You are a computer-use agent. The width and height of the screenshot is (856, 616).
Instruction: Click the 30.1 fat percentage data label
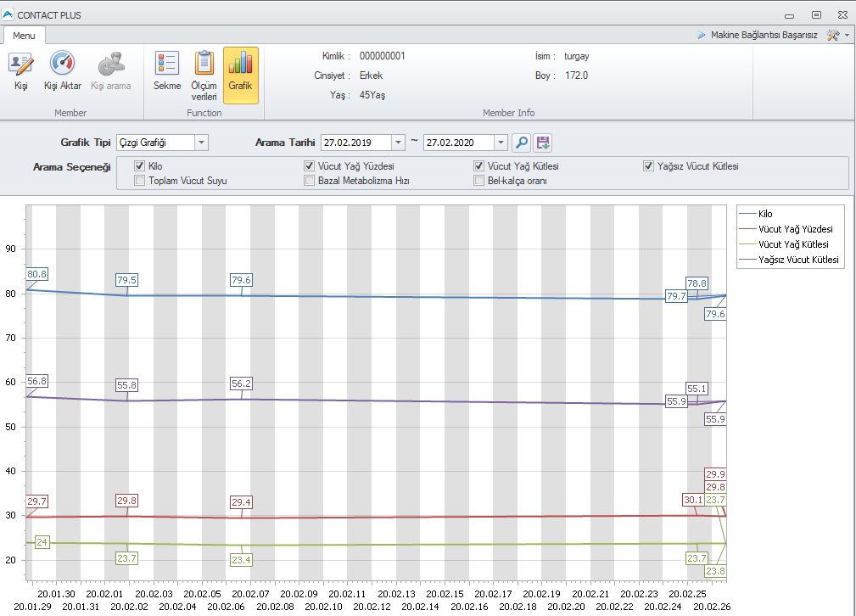click(693, 500)
